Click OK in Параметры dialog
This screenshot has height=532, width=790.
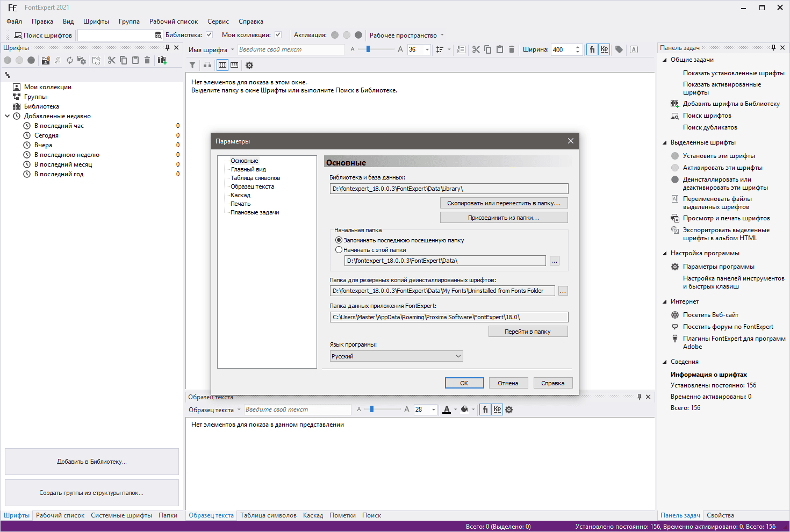[464, 383]
